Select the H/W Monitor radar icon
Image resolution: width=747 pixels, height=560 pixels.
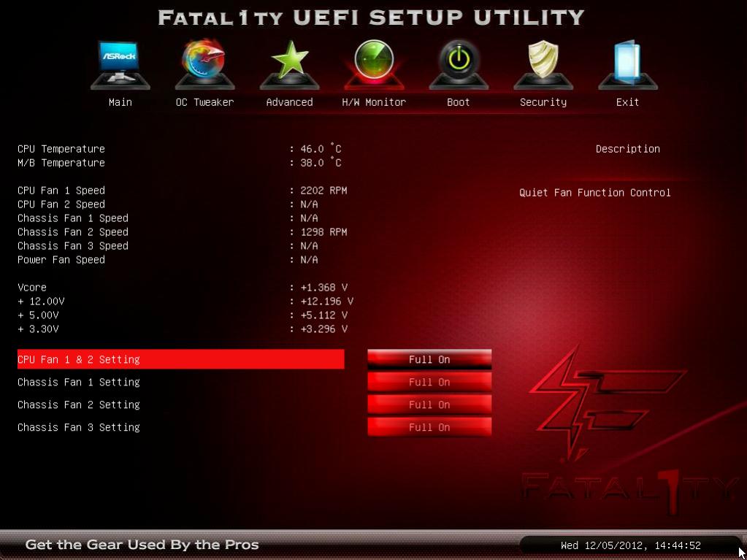[x=374, y=64]
